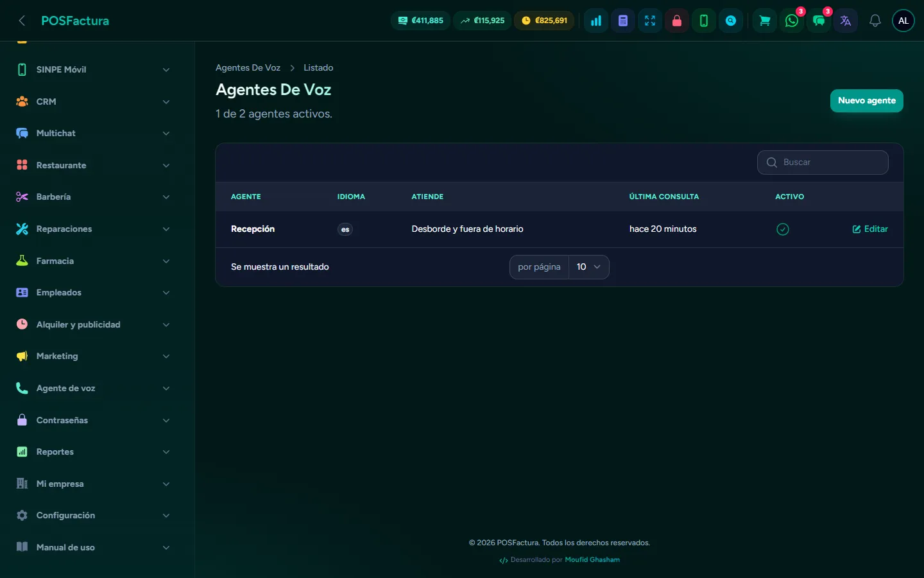Click the cash balance ₡411,885 pill
This screenshot has height=578, width=924.
click(420, 21)
